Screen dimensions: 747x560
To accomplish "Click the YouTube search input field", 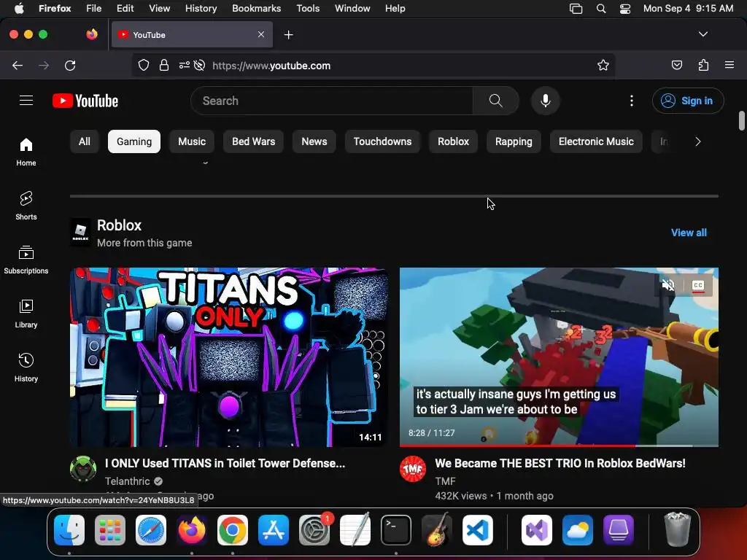I will tap(333, 101).
